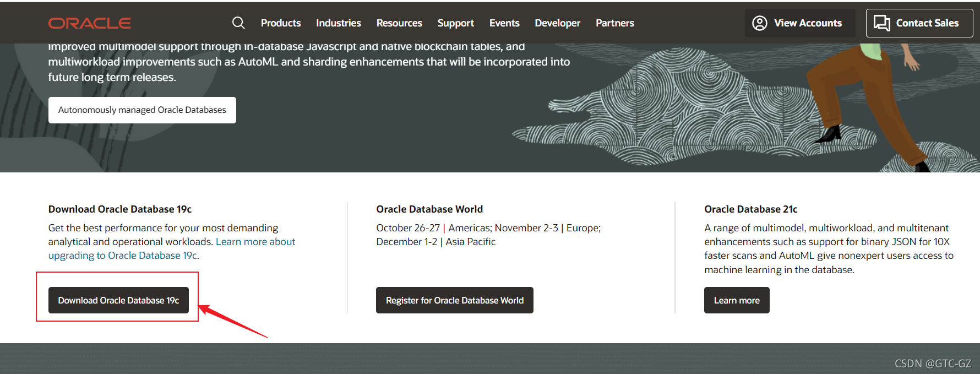Click the Learn more button under Database 21c

(737, 300)
